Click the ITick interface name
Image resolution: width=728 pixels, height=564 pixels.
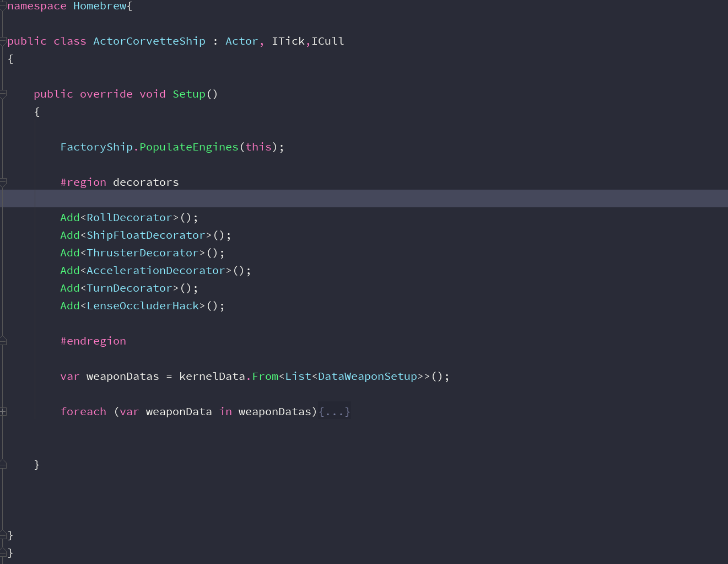click(x=288, y=40)
